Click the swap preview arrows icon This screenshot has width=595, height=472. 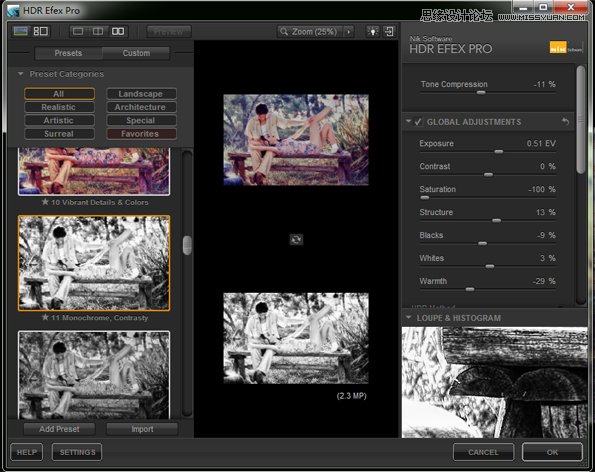click(x=296, y=239)
